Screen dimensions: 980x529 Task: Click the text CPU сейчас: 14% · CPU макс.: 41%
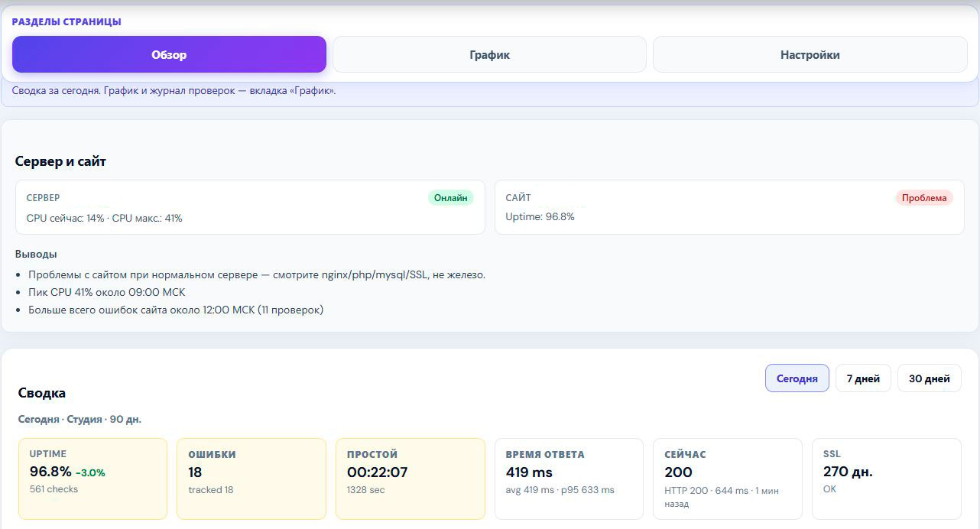pyautogui.click(x=105, y=218)
